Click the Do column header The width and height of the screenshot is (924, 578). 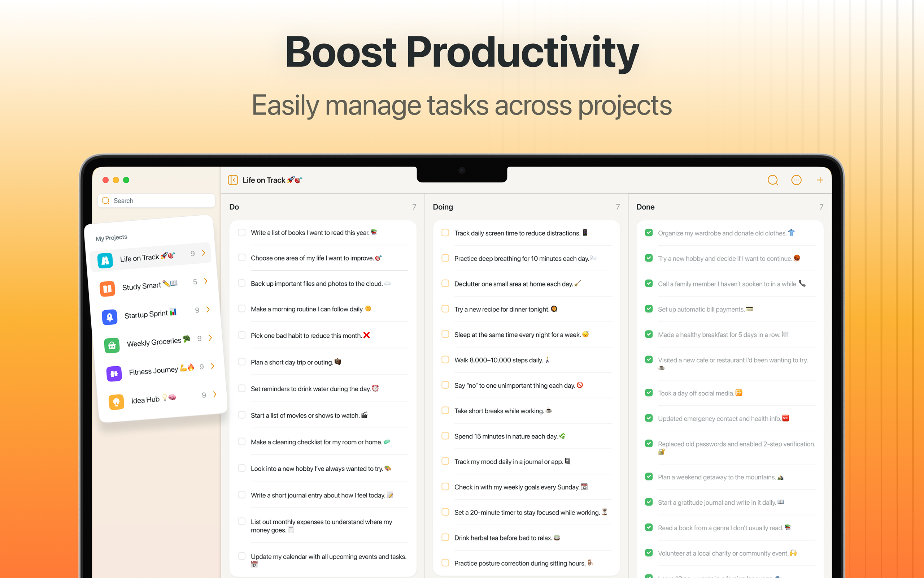[x=234, y=207]
